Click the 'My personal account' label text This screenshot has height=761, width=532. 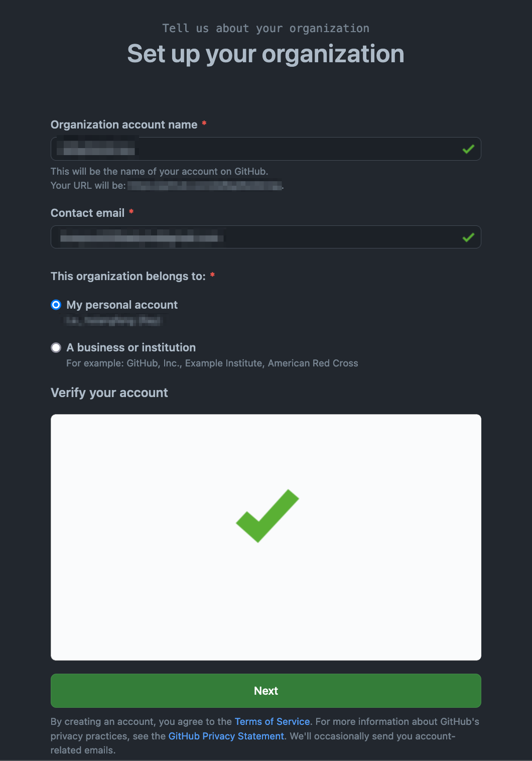(122, 305)
